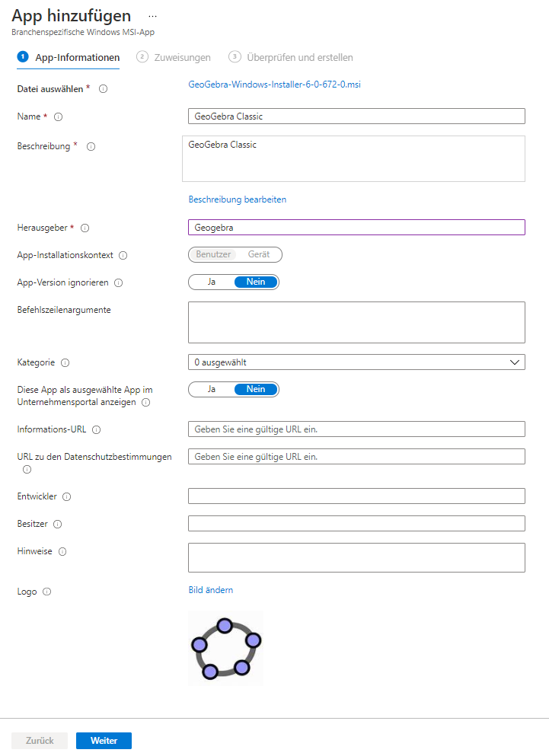Click info icon beside Herausgeber label
Image resolution: width=549 pixels, height=756 pixels.
(85, 228)
